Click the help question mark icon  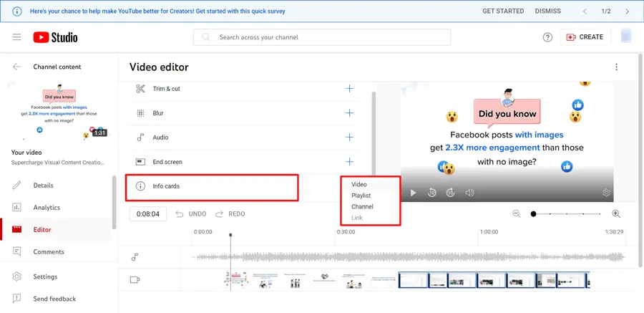tap(547, 37)
